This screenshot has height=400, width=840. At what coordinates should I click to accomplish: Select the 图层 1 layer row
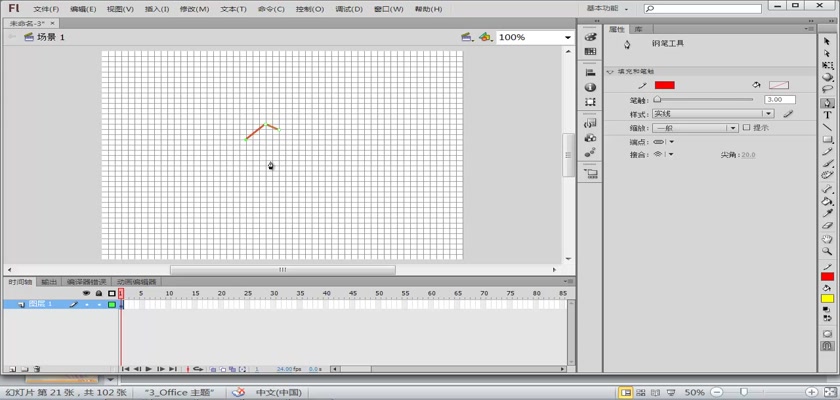[60, 304]
